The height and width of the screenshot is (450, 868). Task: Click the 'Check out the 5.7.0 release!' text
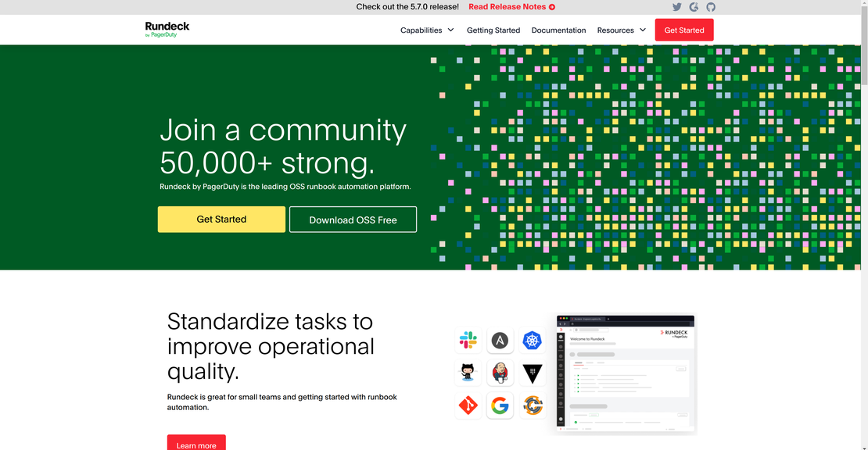[407, 6]
